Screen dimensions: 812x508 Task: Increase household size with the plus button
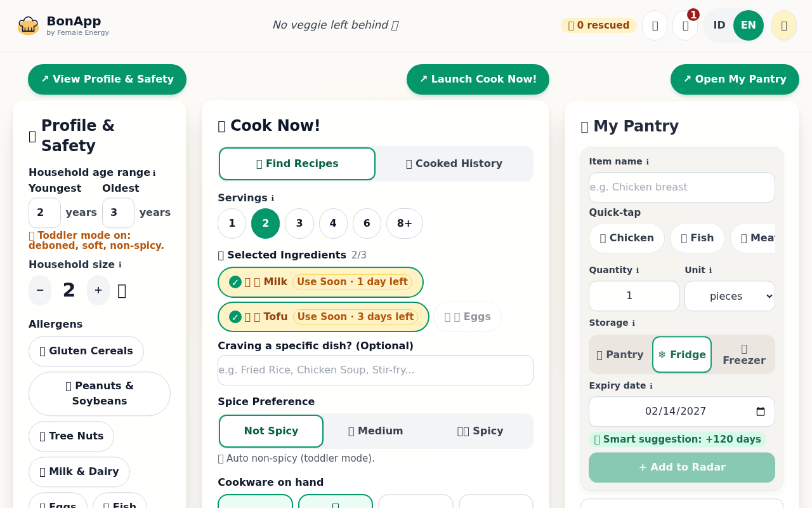coord(98,290)
